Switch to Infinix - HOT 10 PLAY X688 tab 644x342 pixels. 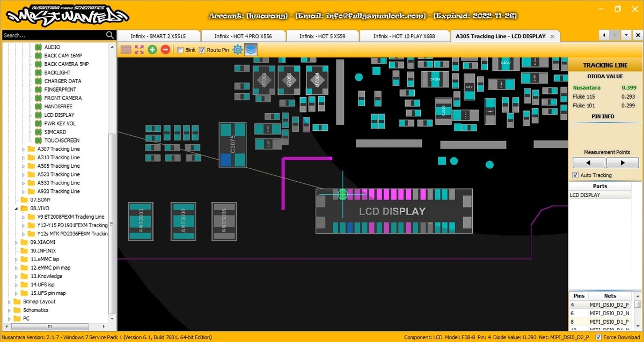coord(404,36)
